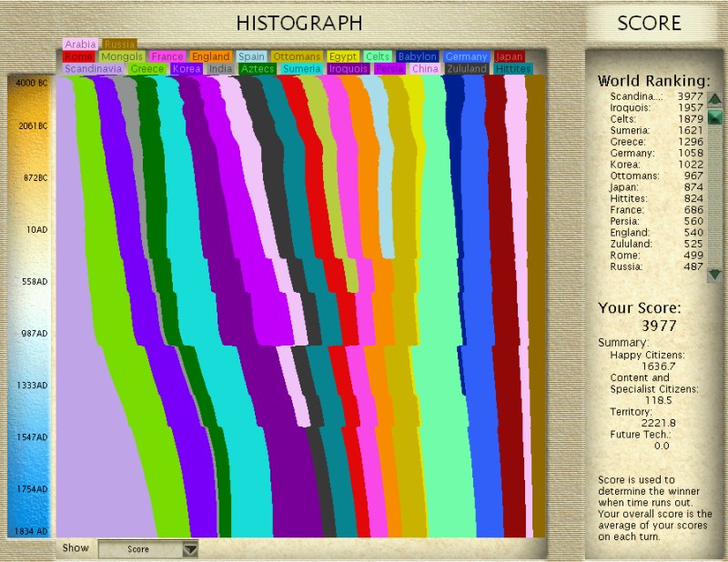Click the World Ranking scroll-up arrow
The height and width of the screenshot is (562, 728).
click(715, 99)
